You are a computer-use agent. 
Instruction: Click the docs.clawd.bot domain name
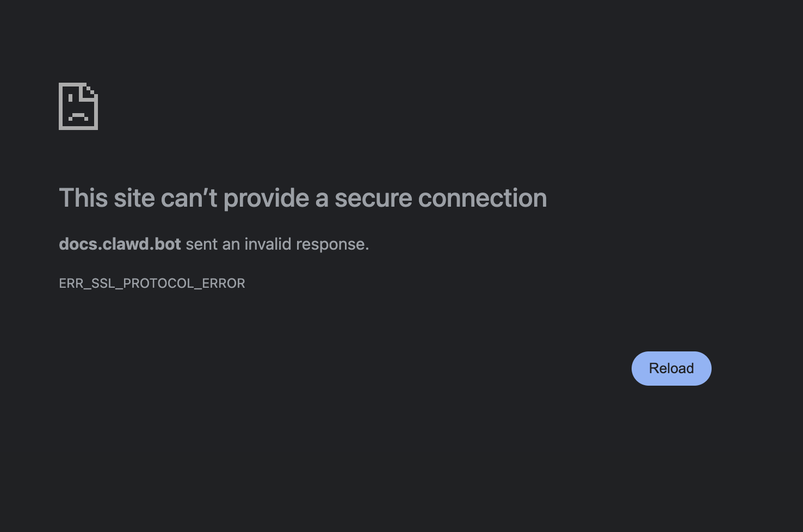click(x=120, y=244)
